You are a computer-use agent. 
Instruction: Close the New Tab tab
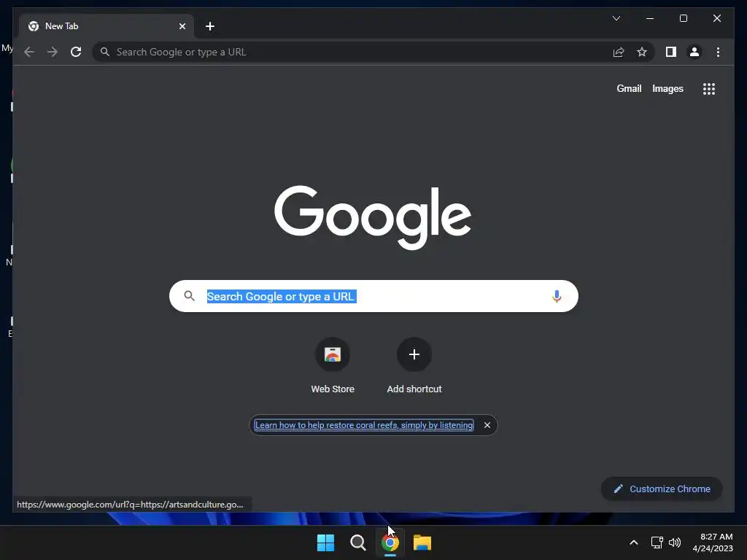tap(182, 26)
